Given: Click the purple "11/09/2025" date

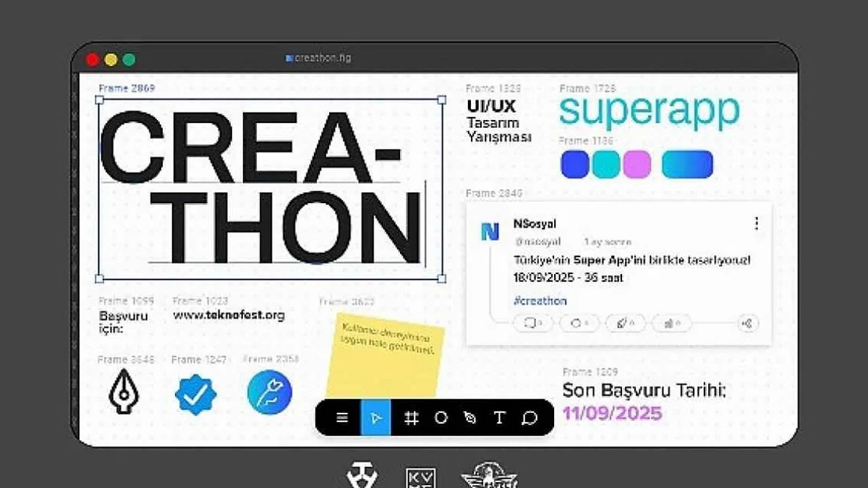Looking at the screenshot, I should (x=612, y=414).
